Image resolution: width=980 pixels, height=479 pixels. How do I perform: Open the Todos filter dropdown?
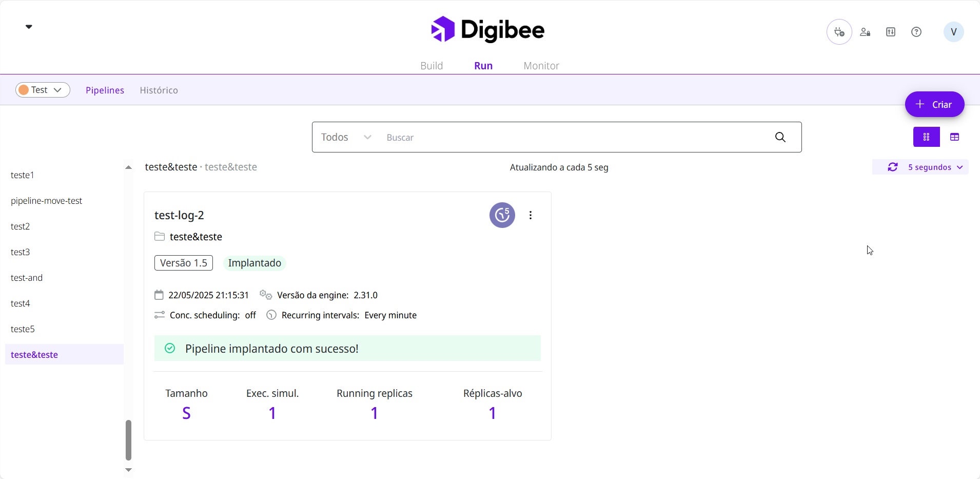tap(346, 137)
